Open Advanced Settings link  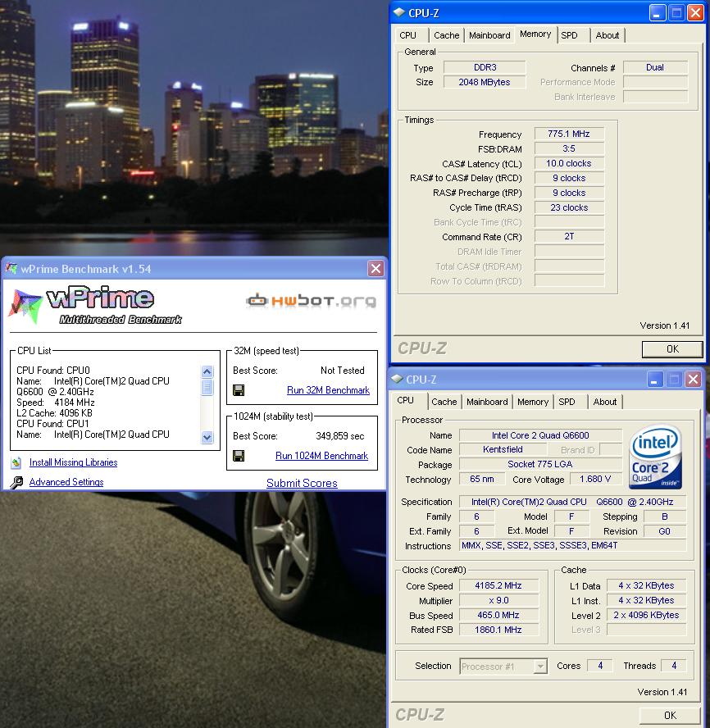click(x=66, y=482)
